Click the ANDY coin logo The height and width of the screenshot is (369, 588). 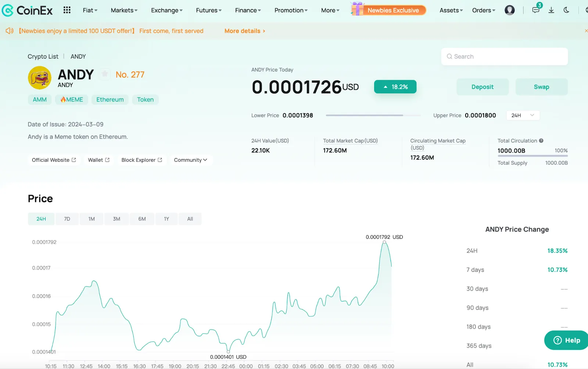point(40,78)
